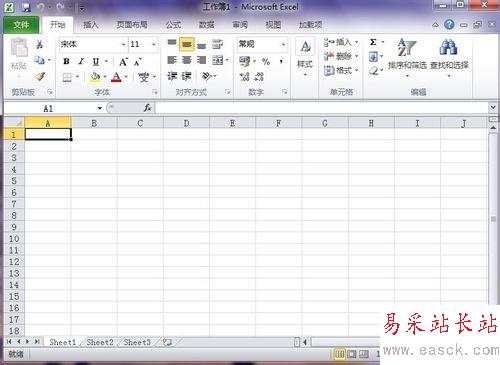This screenshot has height=365, width=500.
Task: Open the File 文件 tab
Action: pos(21,25)
